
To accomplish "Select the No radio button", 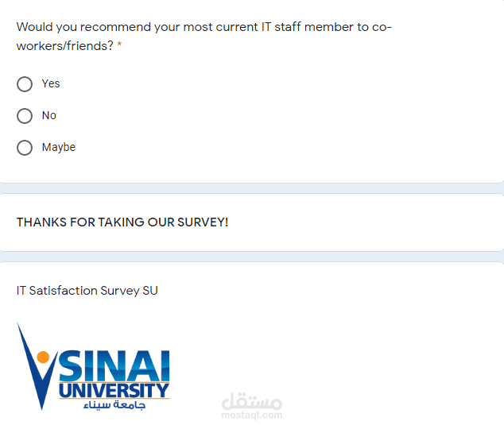I will [x=25, y=116].
